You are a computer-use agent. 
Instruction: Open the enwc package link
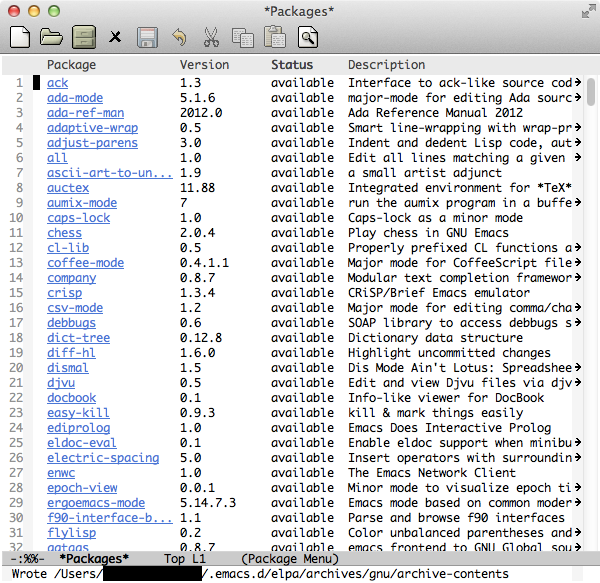click(61, 472)
